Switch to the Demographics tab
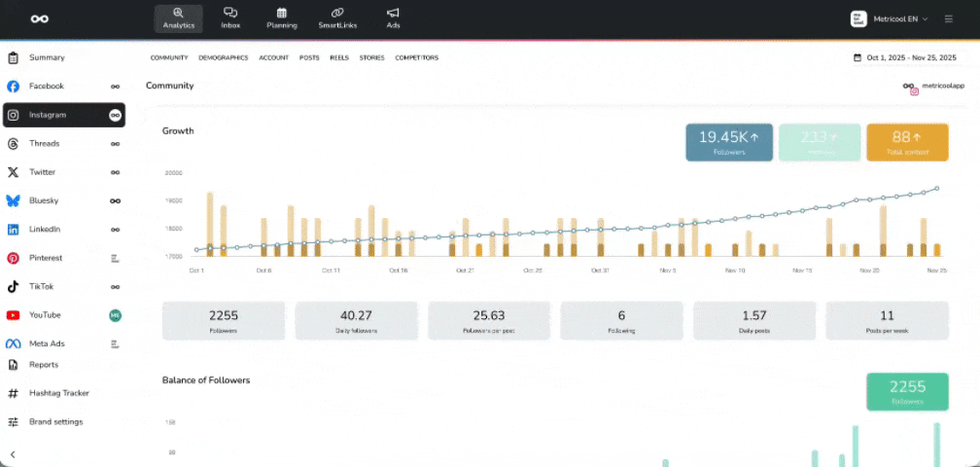This screenshot has height=467, width=980. pyautogui.click(x=223, y=57)
